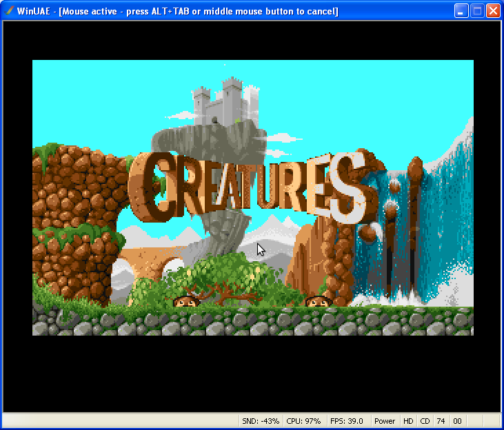This screenshot has width=504, height=430.
Task: Close the WinUAE window
Action: [493, 11]
